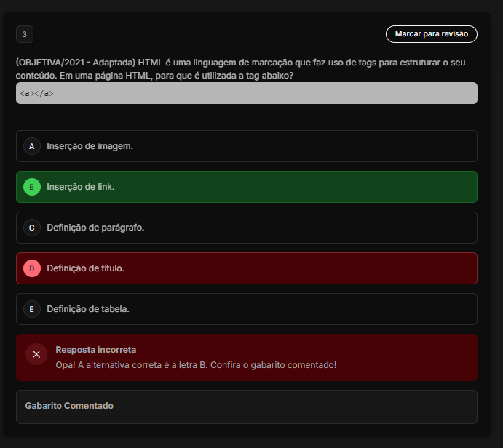Click the Marcar para revisão button
The height and width of the screenshot is (448, 503).
(x=431, y=34)
